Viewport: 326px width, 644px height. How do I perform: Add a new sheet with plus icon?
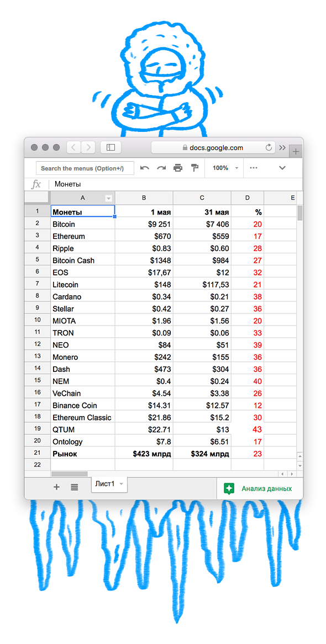(x=57, y=487)
